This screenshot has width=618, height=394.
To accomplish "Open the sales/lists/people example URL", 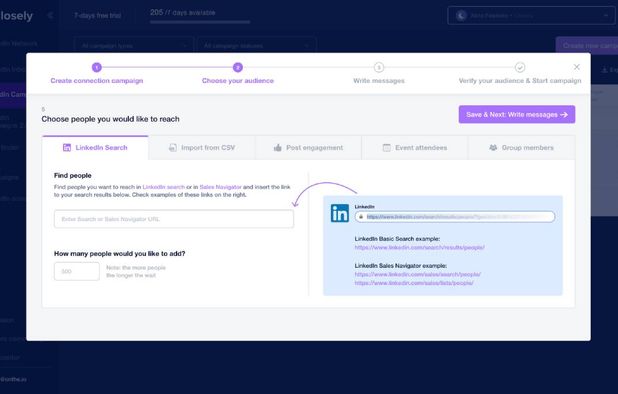I will 414,283.
